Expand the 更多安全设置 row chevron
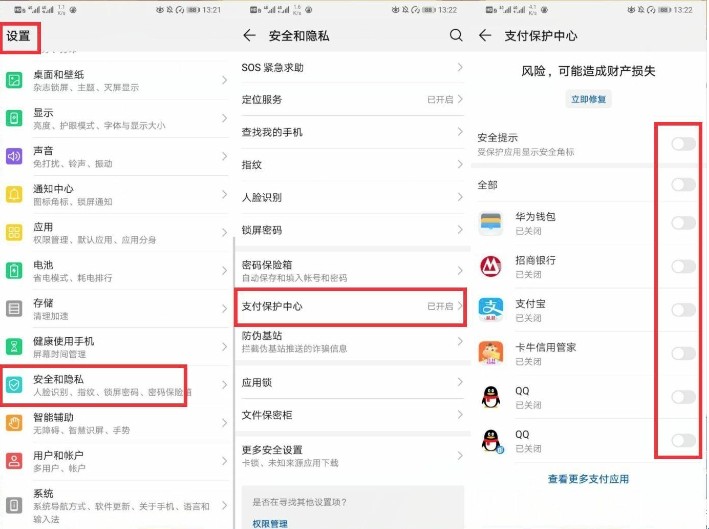This screenshot has width=709, height=529. click(460, 456)
